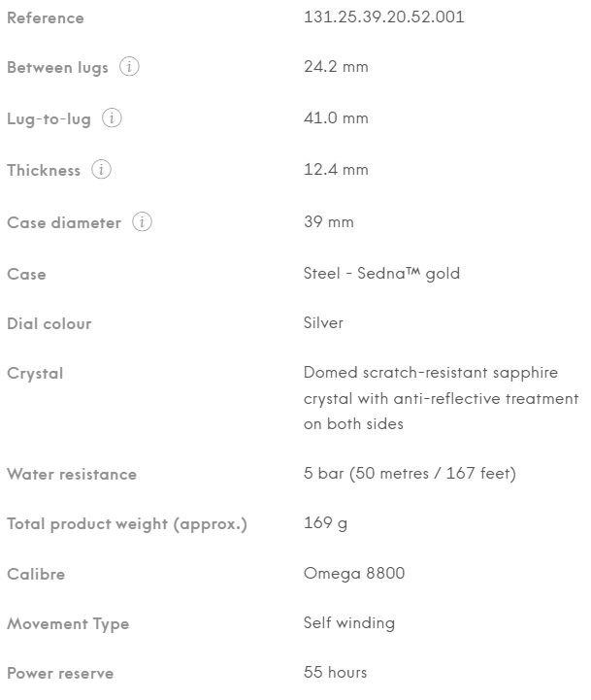Click the Water resistance label

(72, 475)
